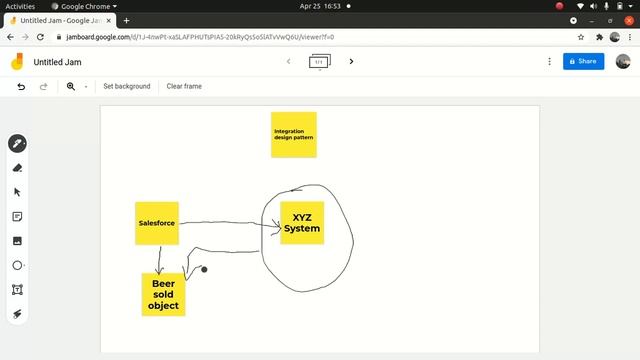Select the Salesforce sticky note
The image size is (640, 360).
point(157,223)
